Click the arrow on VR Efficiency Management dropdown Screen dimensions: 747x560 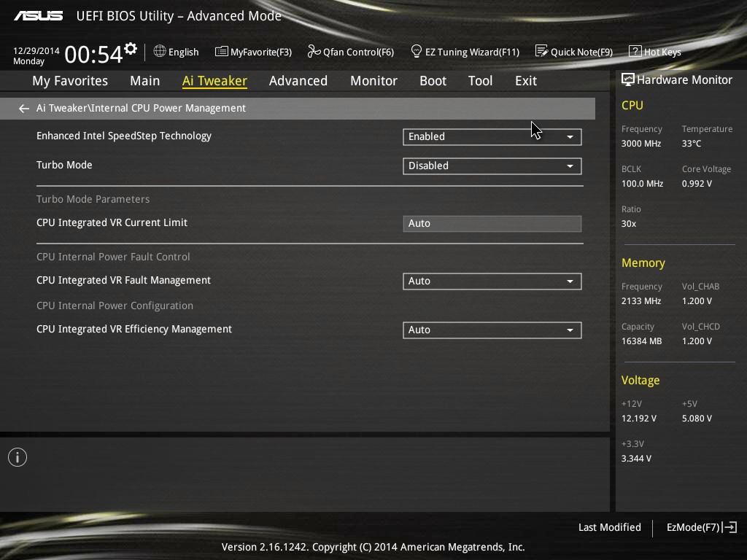pyautogui.click(x=570, y=330)
